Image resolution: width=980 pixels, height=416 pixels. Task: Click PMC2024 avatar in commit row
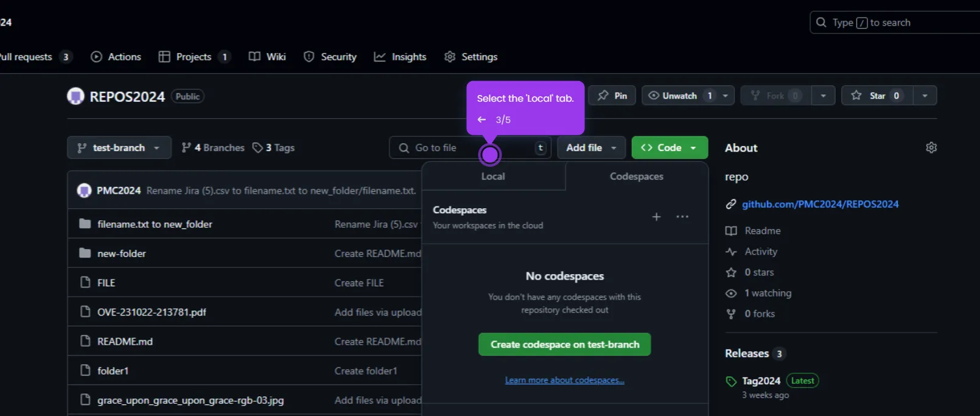click(x=84, y=191)
